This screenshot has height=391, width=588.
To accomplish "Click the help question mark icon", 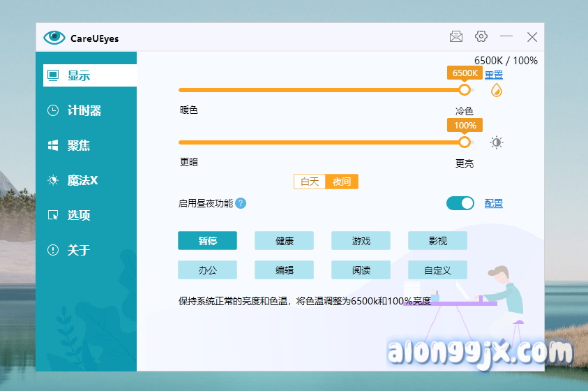I will (241, 203).
